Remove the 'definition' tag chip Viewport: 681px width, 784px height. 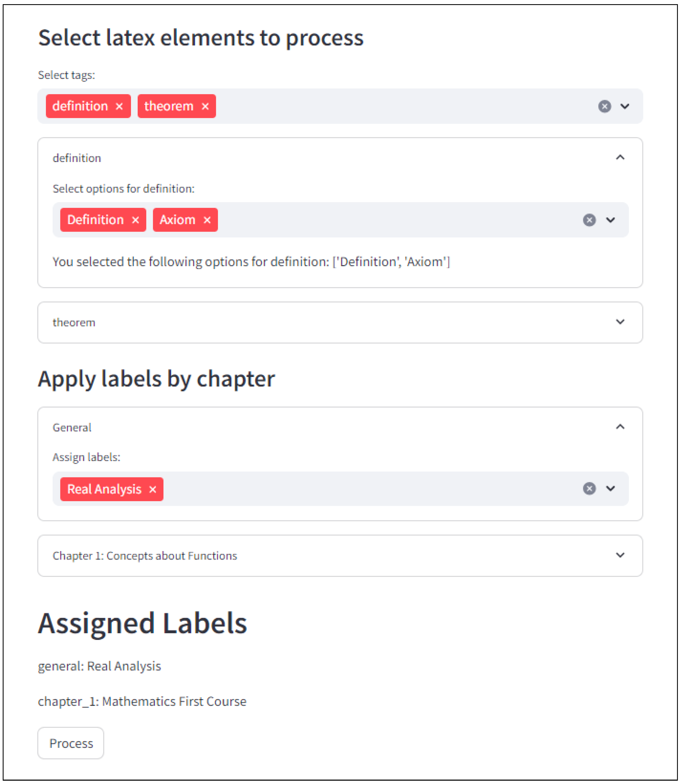(x=119, y=106)
